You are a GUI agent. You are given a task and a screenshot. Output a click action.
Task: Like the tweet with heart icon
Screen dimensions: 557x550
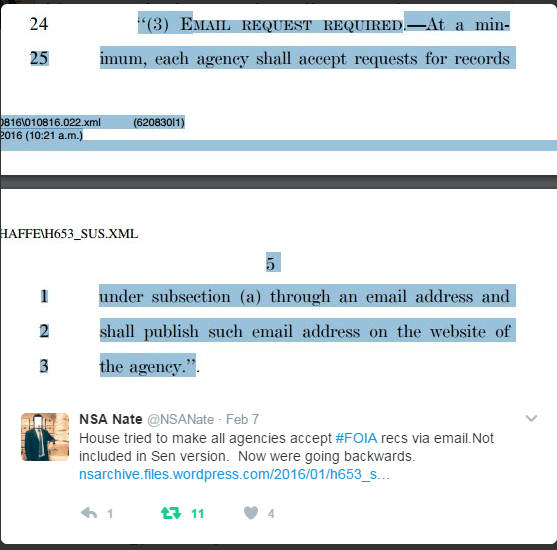pos(251,513)
